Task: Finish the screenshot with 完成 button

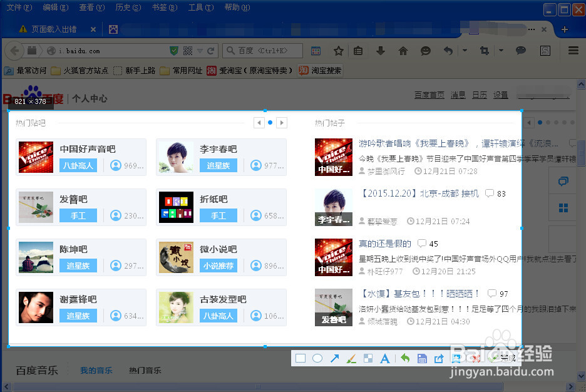Action: [504, 358]
